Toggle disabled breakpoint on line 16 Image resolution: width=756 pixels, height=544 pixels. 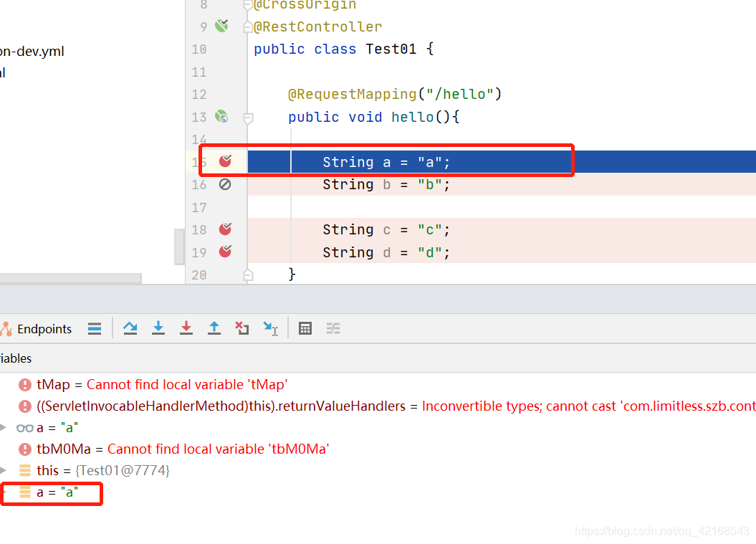[225, 184]
